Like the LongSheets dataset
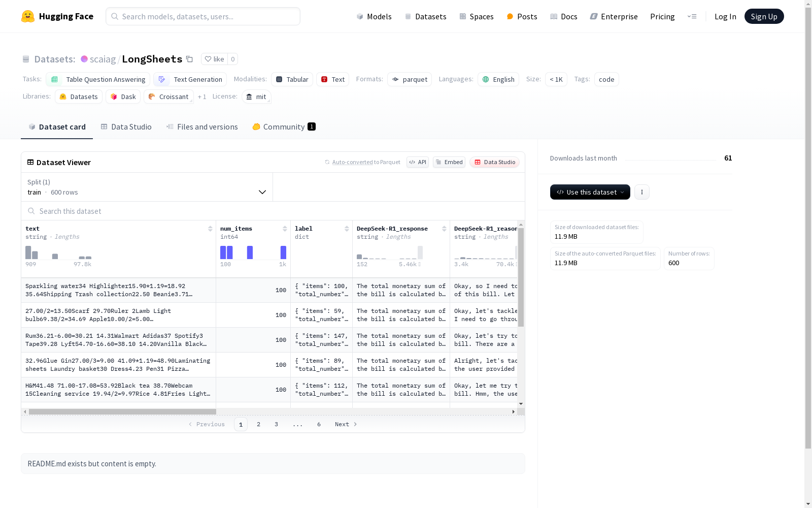The image size is (812, 508). pos(214,59)
